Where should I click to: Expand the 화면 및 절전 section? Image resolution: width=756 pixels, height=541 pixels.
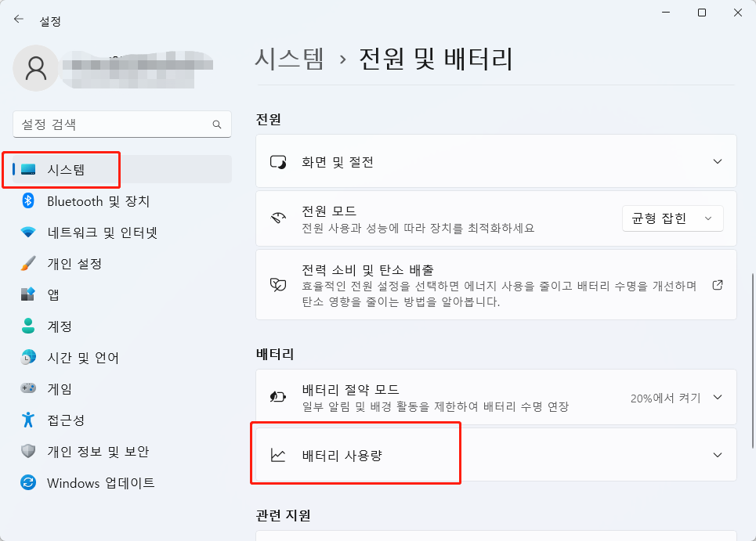click(x=717, y=162)
